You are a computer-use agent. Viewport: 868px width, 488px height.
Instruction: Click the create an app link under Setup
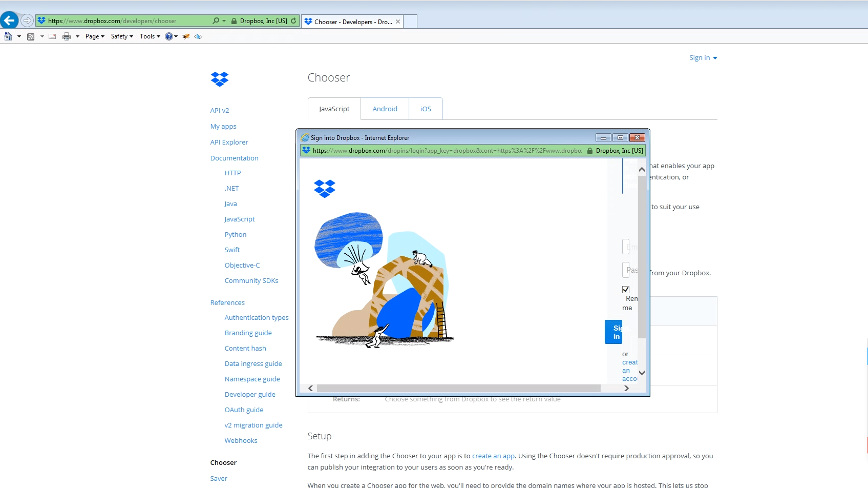point(493,456)
